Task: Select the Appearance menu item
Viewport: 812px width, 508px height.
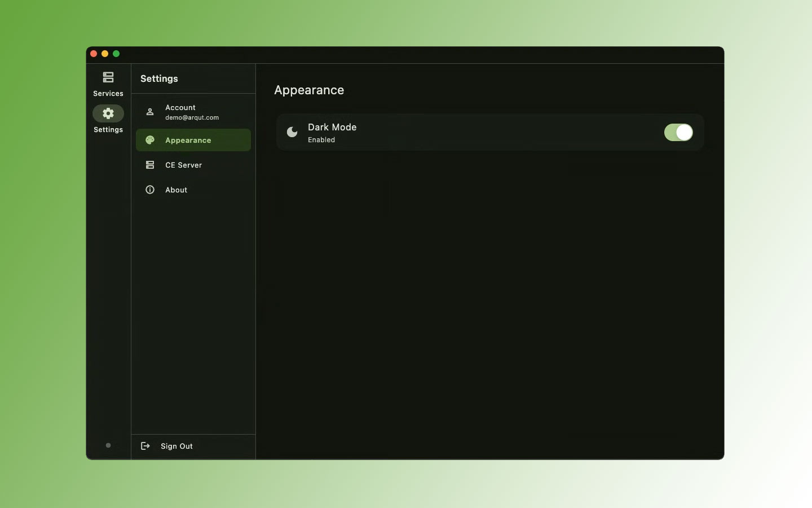Action: [x=193, y=140]
